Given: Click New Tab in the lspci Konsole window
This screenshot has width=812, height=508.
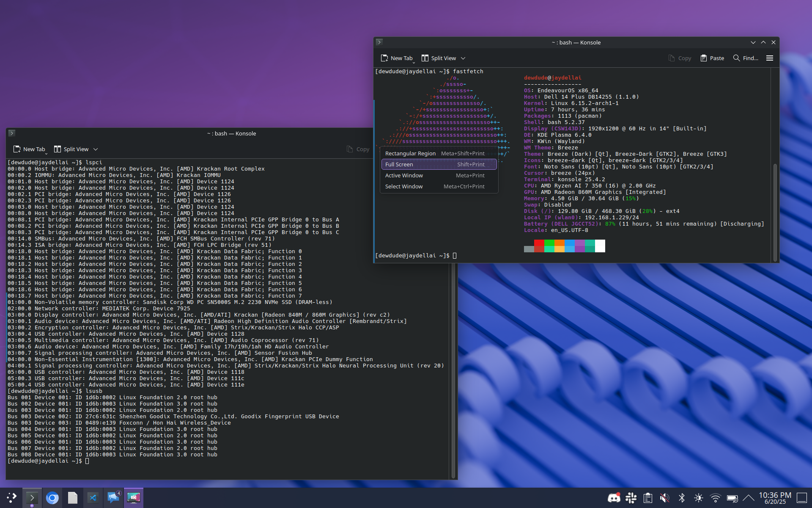Looking at the screenshot, I should click(29, 149).
